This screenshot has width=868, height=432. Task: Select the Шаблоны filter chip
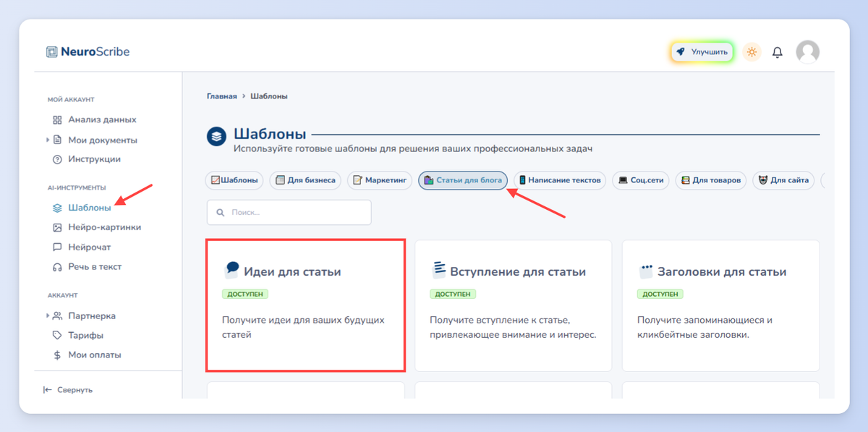235,180
